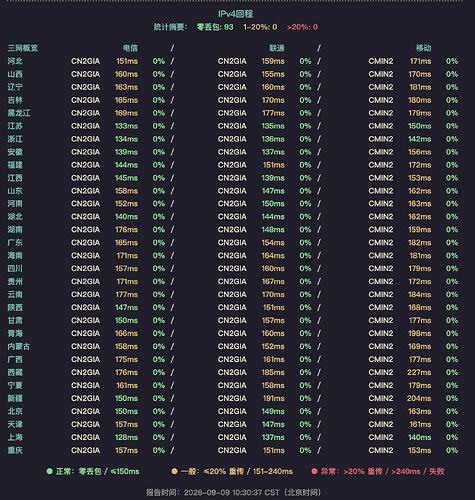Select the '西藏' province name

point(15,372)
